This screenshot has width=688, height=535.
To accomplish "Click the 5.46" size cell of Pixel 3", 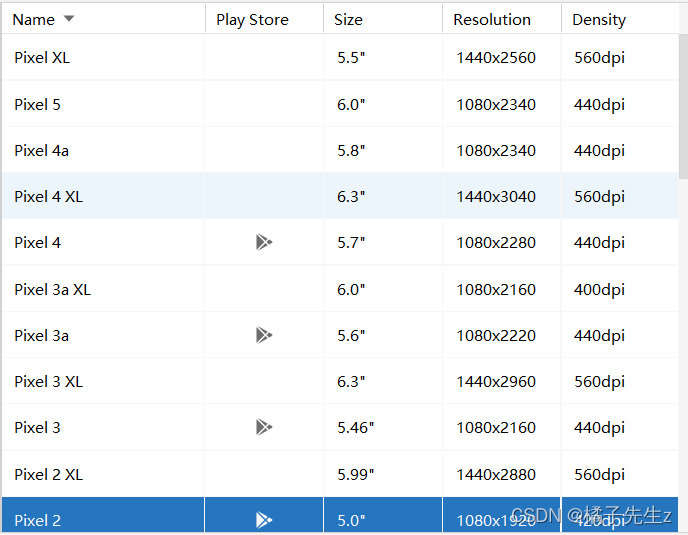I will pos(383,427).
